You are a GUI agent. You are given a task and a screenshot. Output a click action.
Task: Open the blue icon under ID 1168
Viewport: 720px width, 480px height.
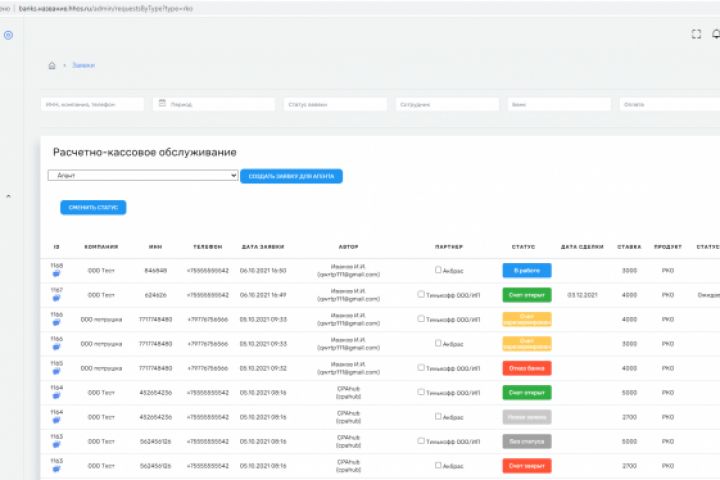tap(56, 274)
